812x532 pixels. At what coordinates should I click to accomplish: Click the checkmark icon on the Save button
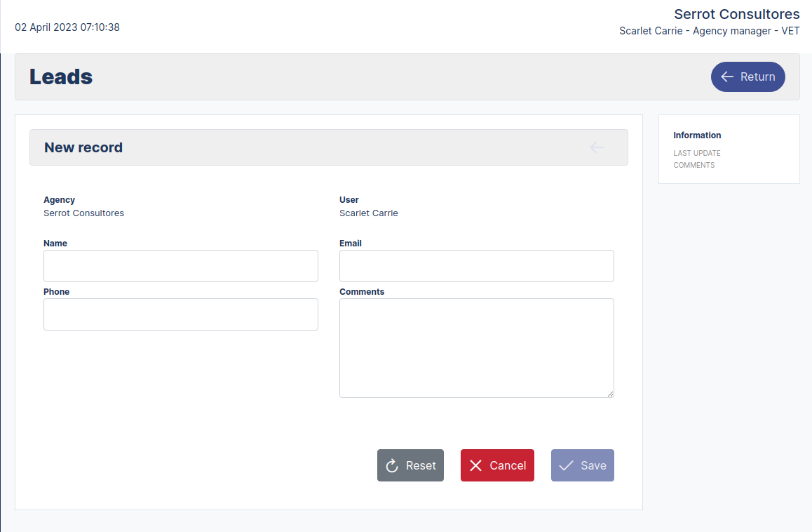566,465
